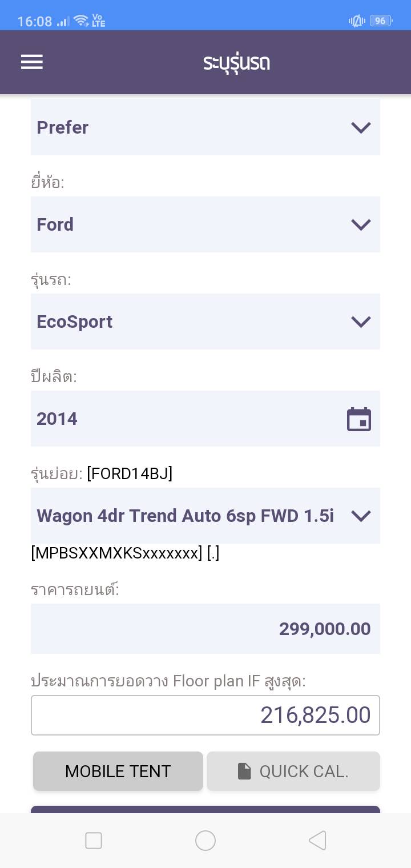Tap the purple button below MOBILE TENT
411x868 pixels.
[x=205, y=809]
